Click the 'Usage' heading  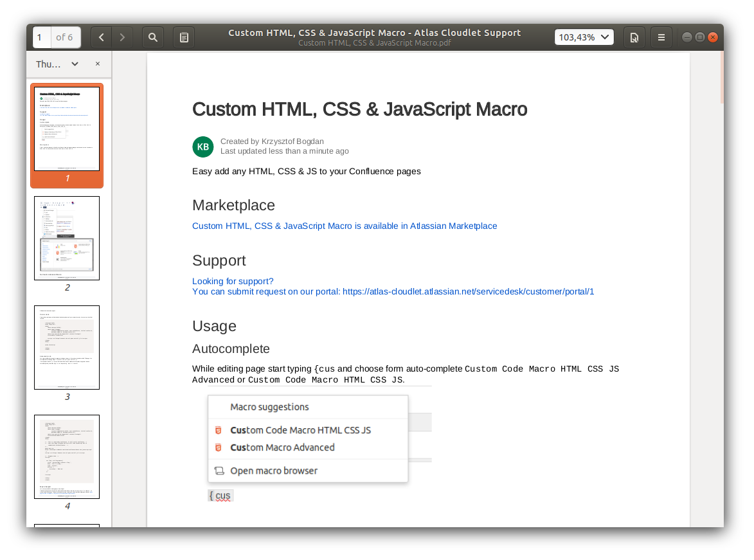pyautogui.click(x=215, y=326)
